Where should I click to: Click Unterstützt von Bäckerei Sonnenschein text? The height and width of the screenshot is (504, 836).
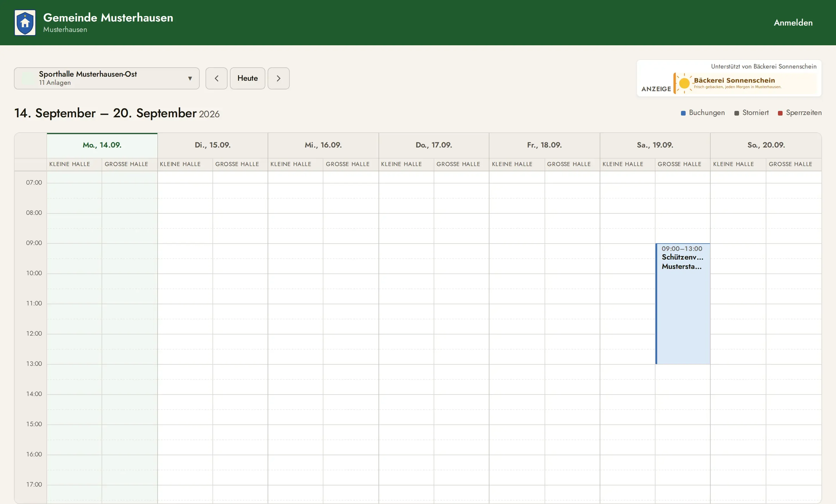[764, 66]
